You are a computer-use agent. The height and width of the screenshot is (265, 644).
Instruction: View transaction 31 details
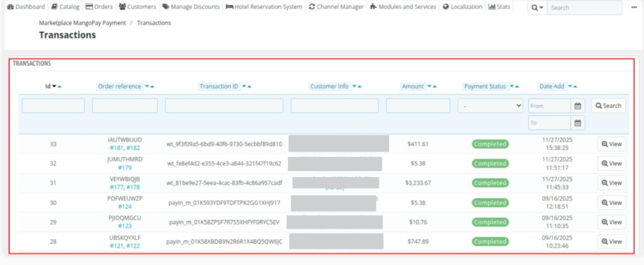click(611, 183)
